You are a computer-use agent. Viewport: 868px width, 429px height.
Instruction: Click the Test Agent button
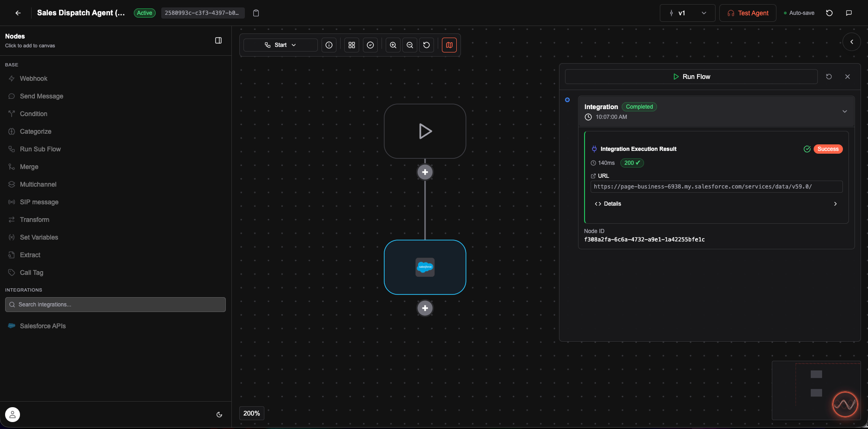pyautogui.click(x=748, y=13)
